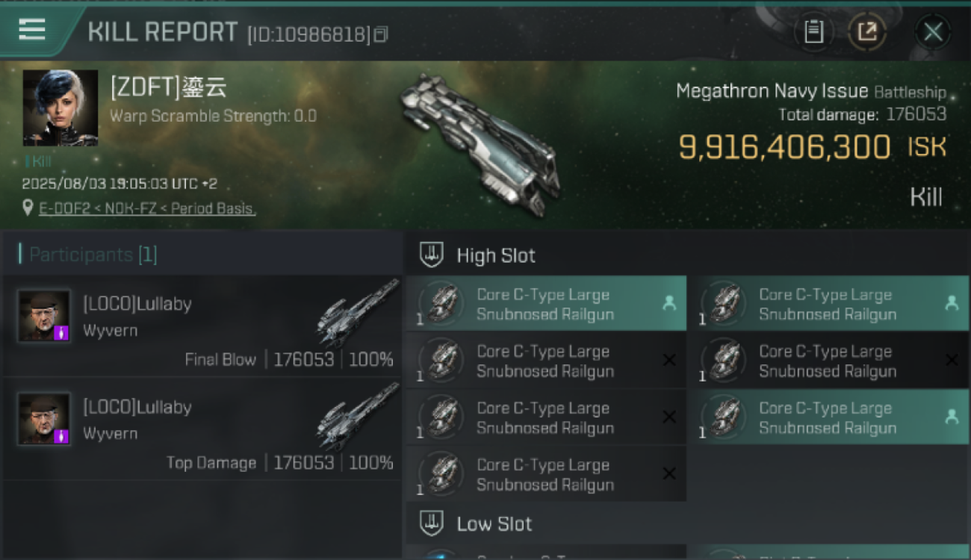
Task: Click X mark on second-row left Railgun
Action: (x=669, y=361)
